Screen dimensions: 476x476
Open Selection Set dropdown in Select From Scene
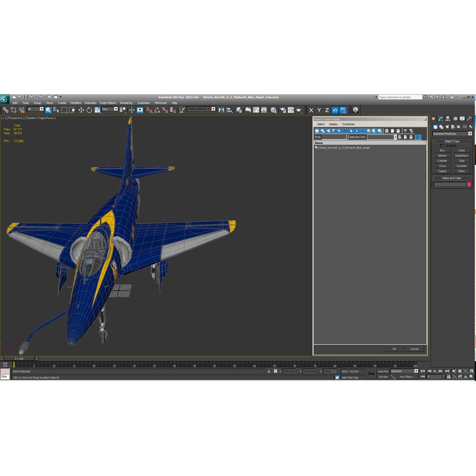tap(382, 137)
